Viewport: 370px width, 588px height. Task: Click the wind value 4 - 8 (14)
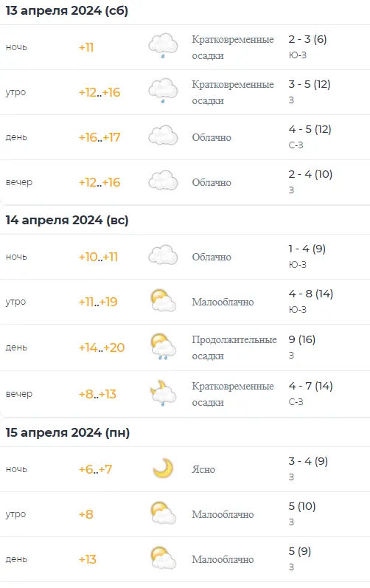311,294
